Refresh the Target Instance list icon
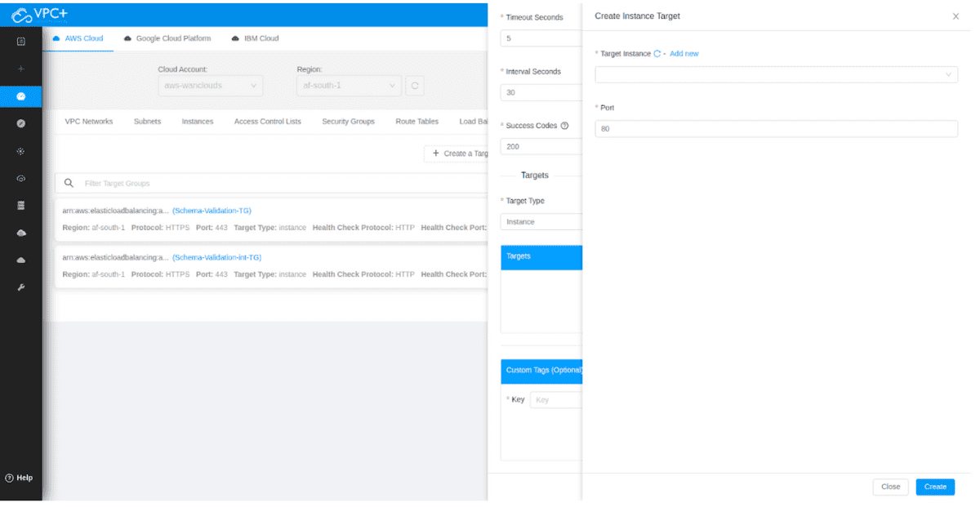Viewport: 980px width, 507px height. tap(657, 54)
